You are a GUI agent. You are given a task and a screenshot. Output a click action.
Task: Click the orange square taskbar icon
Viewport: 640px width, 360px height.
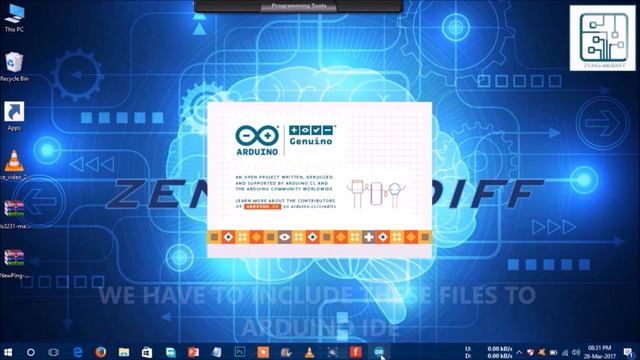[263, 352]
